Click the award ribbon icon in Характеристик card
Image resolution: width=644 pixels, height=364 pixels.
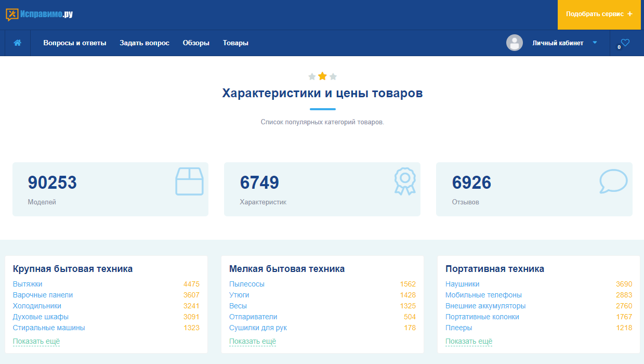[405, 181]
